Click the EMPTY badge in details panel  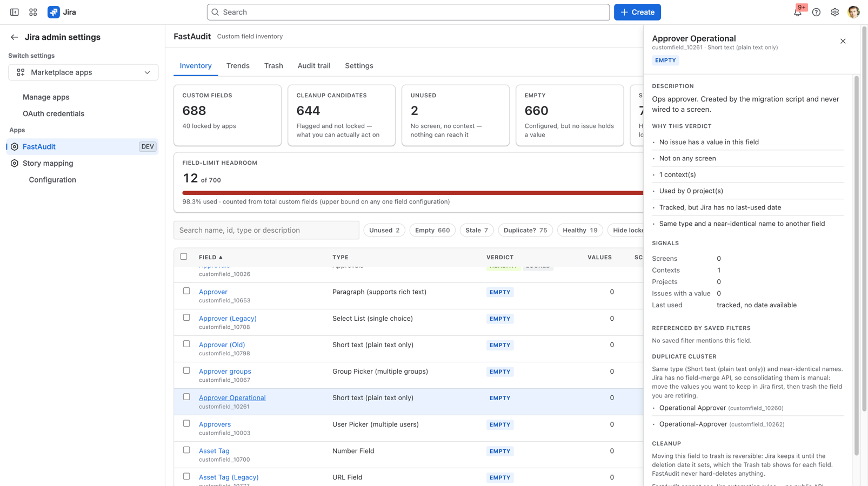[x=665, y=60]
